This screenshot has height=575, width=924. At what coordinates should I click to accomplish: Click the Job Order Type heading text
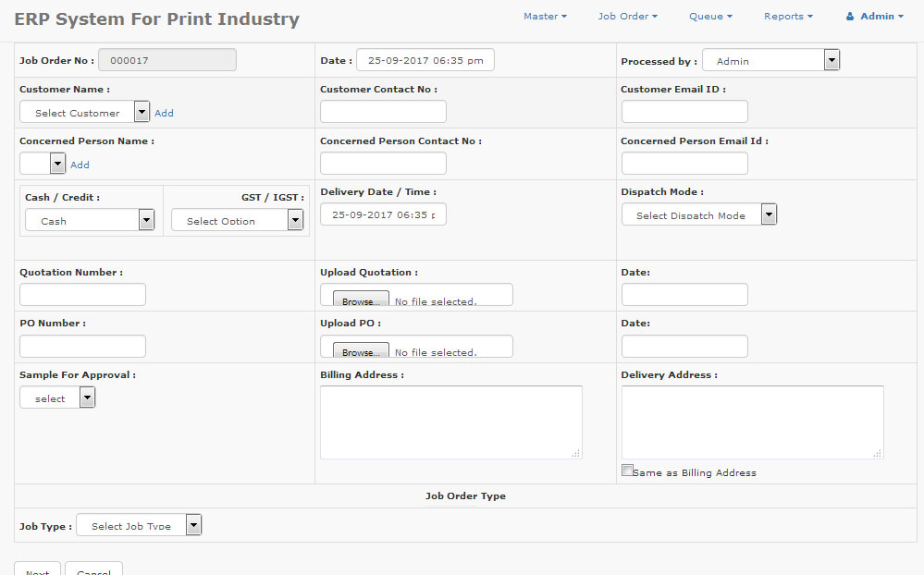click(x=465, y=496)
